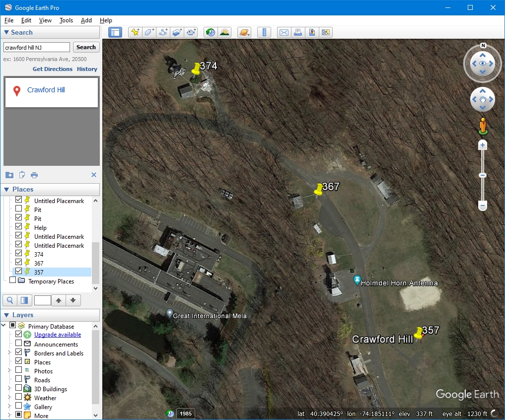Copy search results to clipboard

point(22,175)
